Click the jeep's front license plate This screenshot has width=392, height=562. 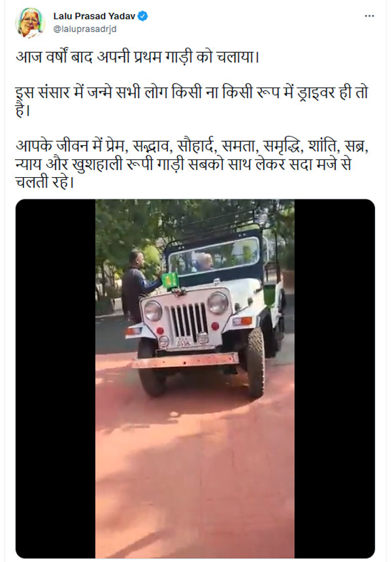pyautogui.click(x=184, y=342)
